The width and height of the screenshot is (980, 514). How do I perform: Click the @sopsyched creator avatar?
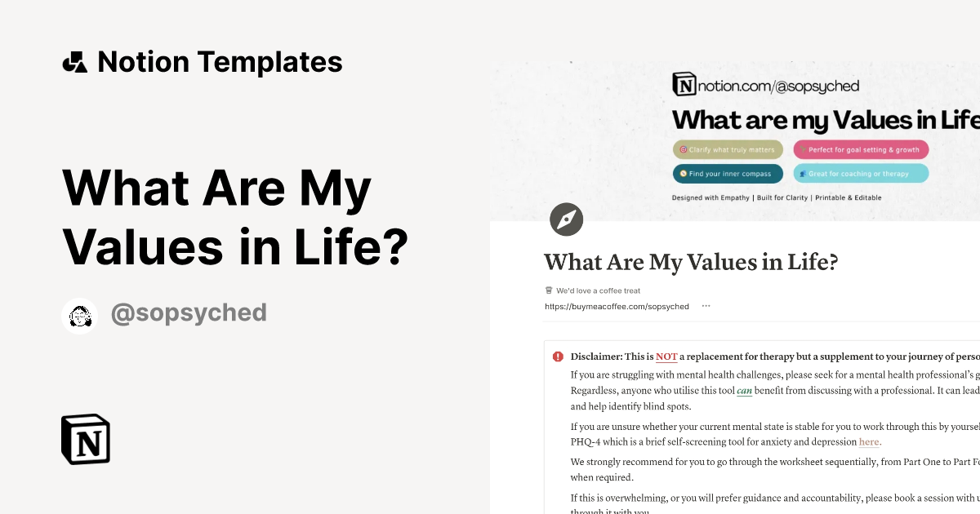(x=79, y=316)
